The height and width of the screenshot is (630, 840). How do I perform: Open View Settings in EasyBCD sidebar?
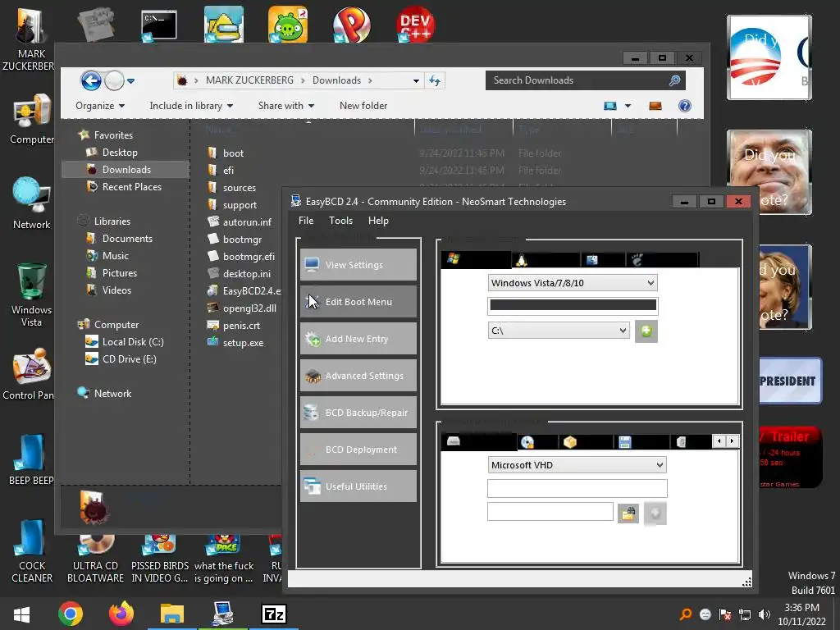(x=358, y=265)
